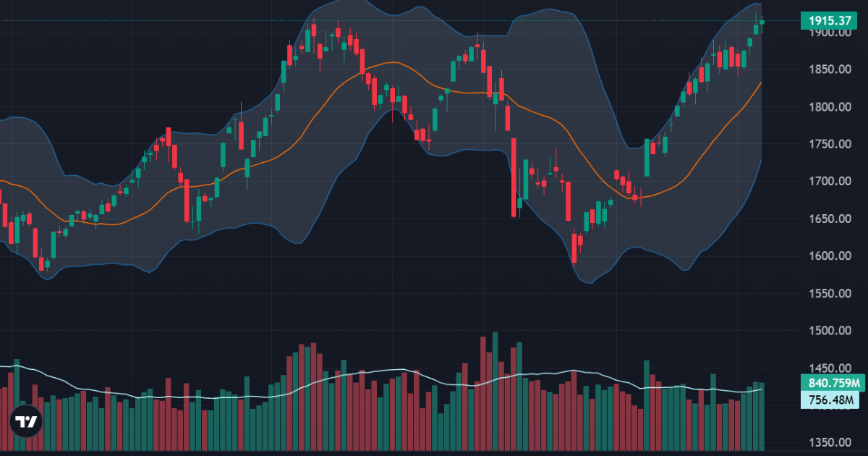Viewport: 868px width, 456px height.
Task: Click the 1700.00 price axis label
Action: [830, 182]
